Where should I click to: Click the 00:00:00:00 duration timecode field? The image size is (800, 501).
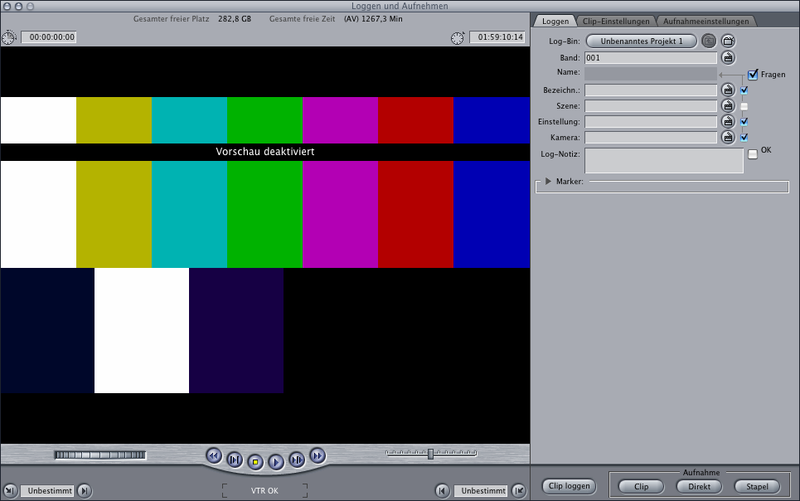click(49, 37)
